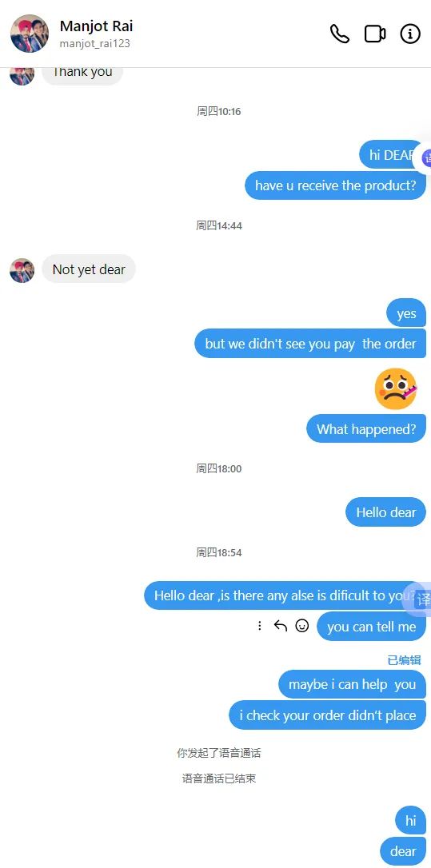Open three-dot menu beside "you can tell me"

point(259,626)
